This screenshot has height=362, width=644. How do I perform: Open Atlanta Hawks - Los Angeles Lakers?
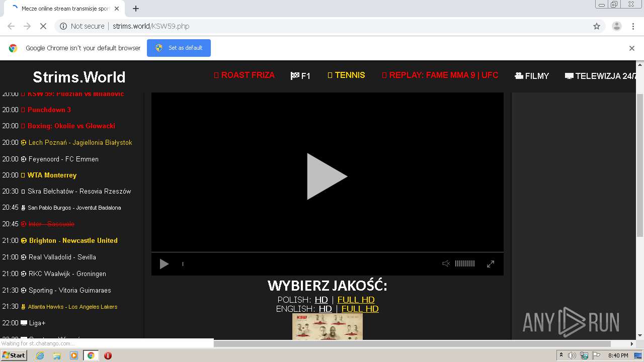pyautogui.click(x=72, y=307)
